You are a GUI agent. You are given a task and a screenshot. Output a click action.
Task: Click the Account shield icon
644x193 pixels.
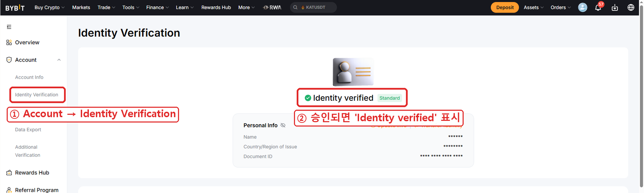[9, 60]
